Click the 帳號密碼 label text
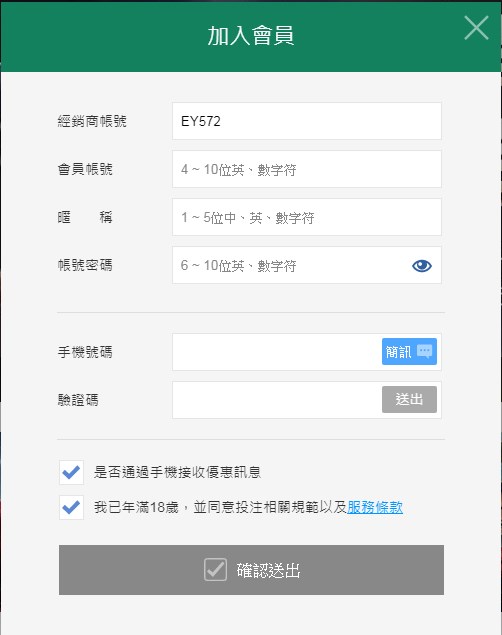Viewport: 502px width, 635px height. (x=85, y=265)
